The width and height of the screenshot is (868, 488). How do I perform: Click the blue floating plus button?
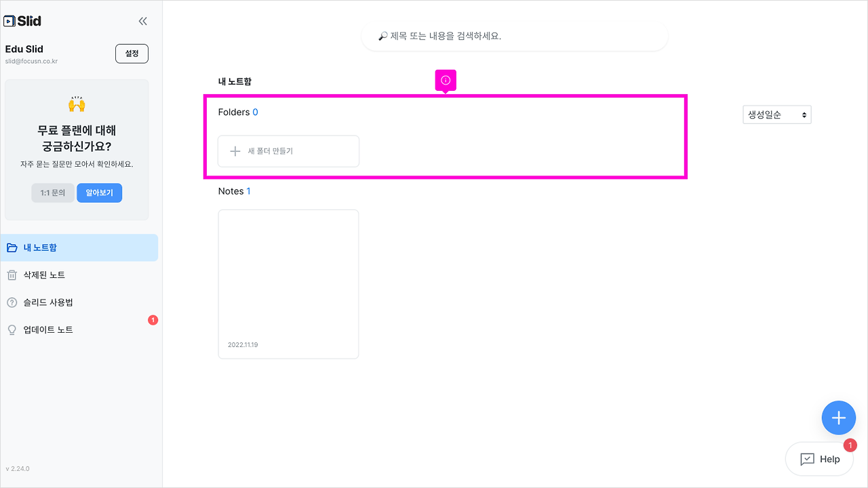click(x=839, y=418)
